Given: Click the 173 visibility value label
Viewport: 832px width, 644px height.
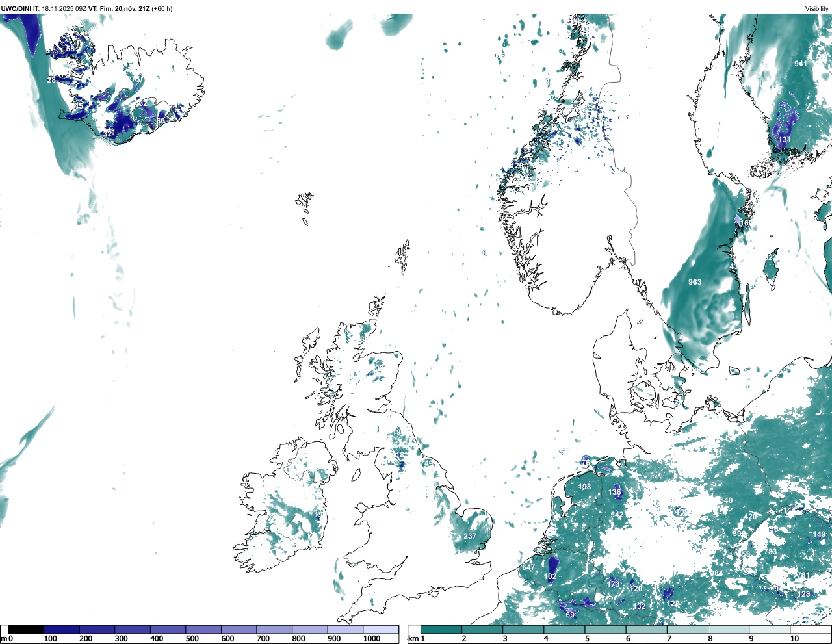Looking at the screenshot, I should (614, 584).
